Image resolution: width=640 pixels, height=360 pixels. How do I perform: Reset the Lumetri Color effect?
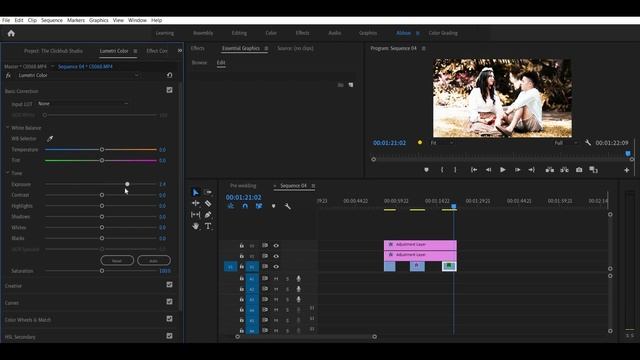point(169,75)
